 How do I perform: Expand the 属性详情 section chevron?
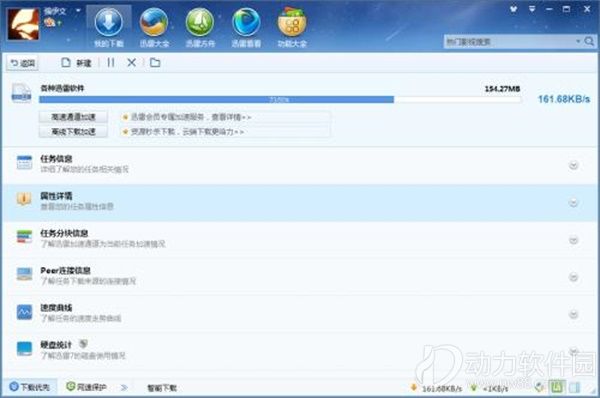pos(573,203)
